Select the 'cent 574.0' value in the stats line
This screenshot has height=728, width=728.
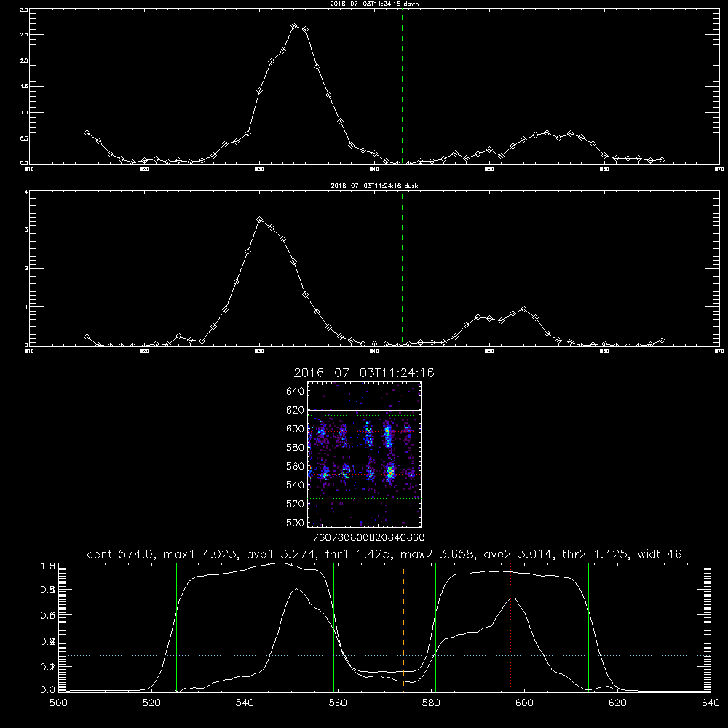point(123,554)
